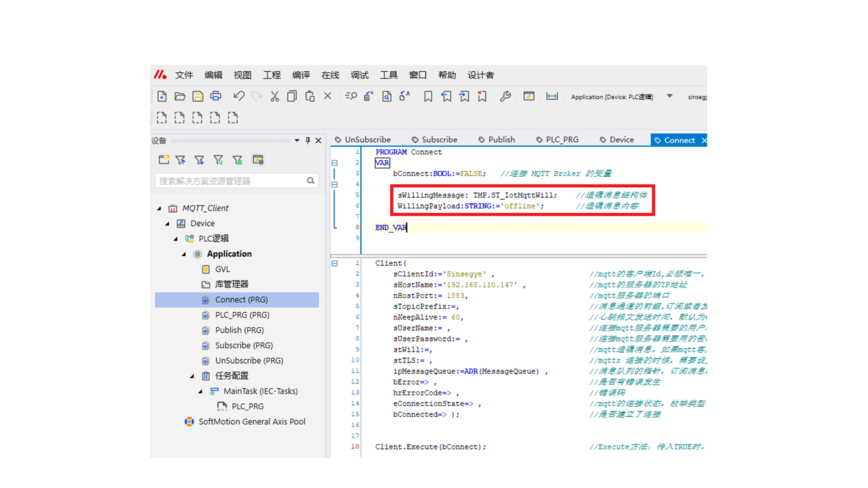
Task: Open the 设备 panel dropdown arrow
Action: point(297,141)
